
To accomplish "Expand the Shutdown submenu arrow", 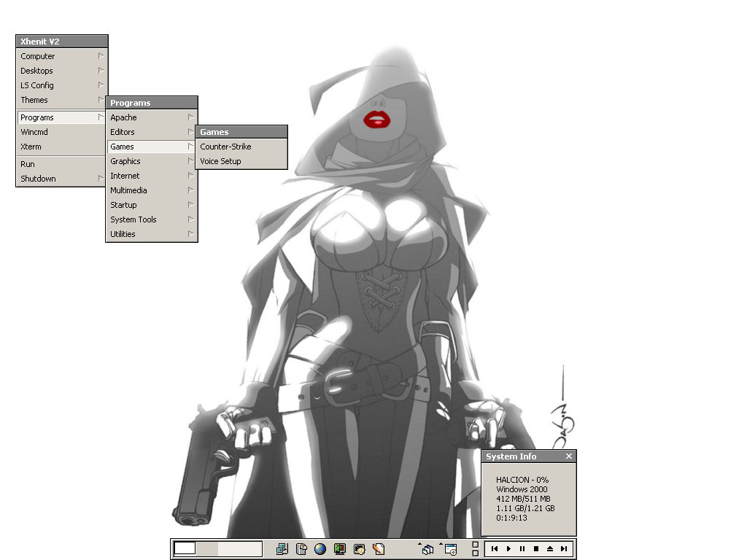I will (101, 178).
